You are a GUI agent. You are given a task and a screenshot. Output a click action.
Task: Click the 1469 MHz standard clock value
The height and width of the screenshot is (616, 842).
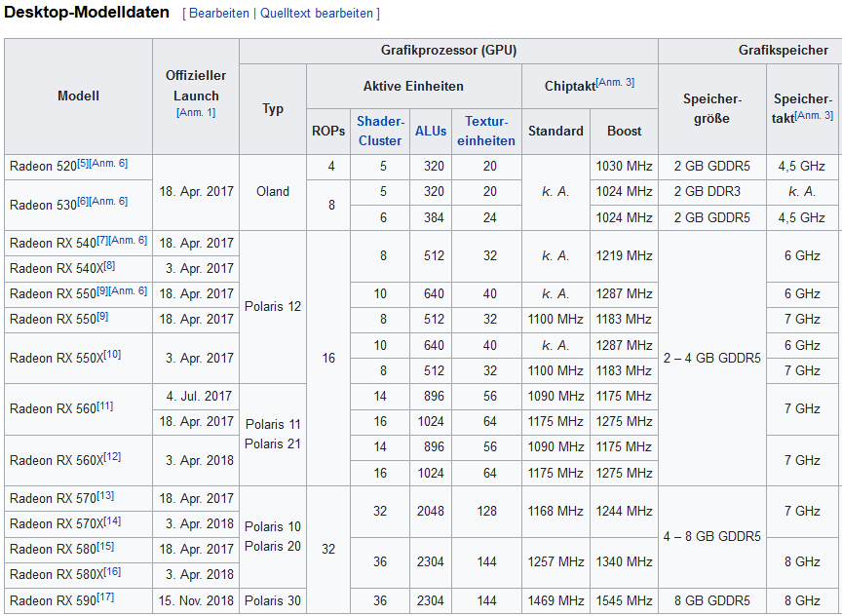(555, 600)
